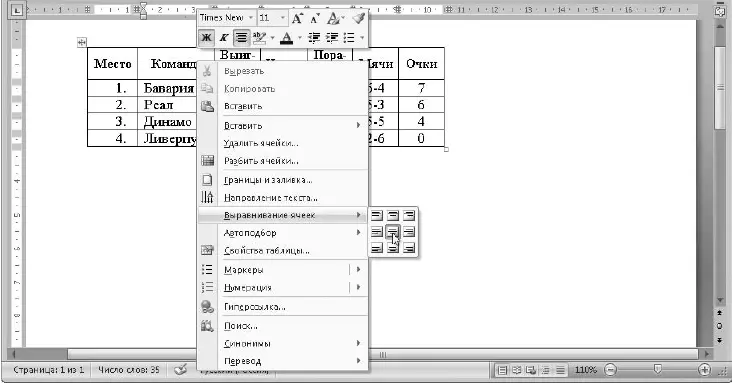Align cell top right

409,215
